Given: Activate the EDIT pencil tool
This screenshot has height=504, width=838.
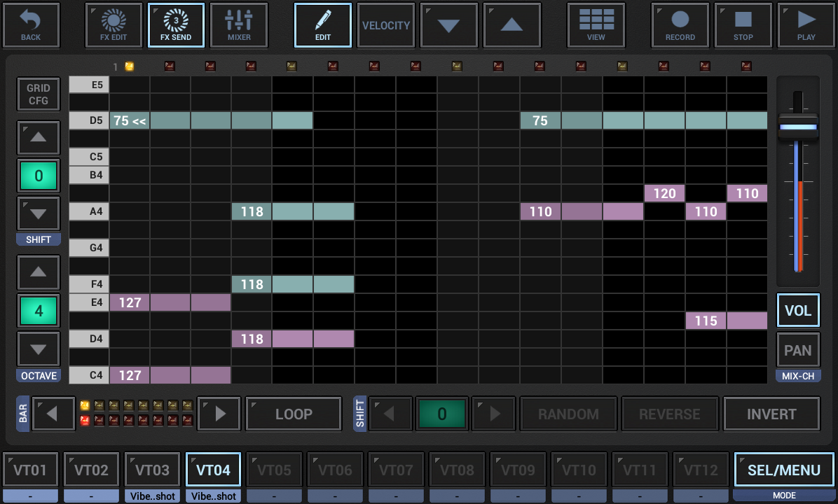Looking at the screenshot, I should 322,24.
